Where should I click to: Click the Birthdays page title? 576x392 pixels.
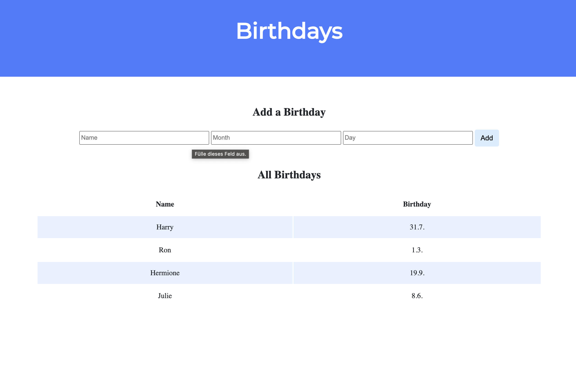[x=289, y=31]
